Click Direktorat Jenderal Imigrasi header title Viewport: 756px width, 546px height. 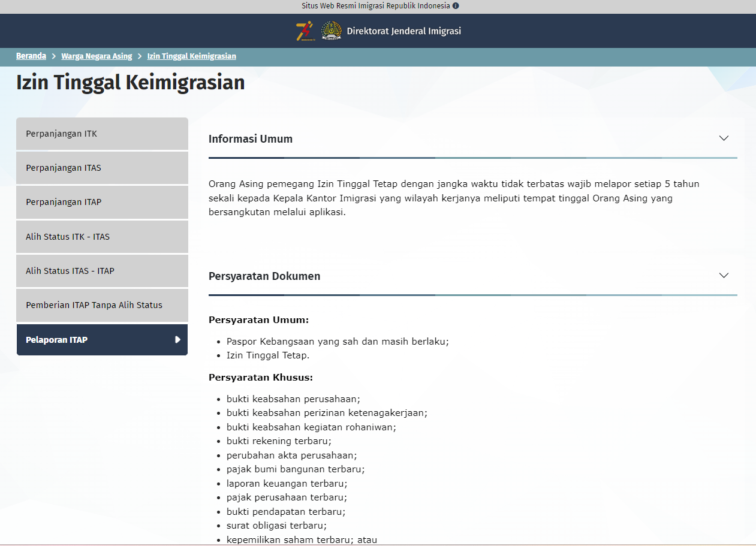(x=403, y=31)
